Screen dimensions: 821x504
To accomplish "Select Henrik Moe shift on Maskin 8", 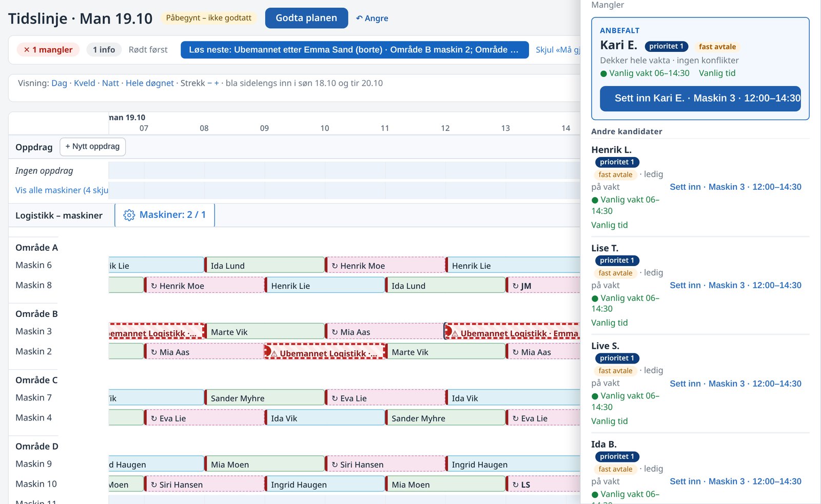I will (204, 286).
